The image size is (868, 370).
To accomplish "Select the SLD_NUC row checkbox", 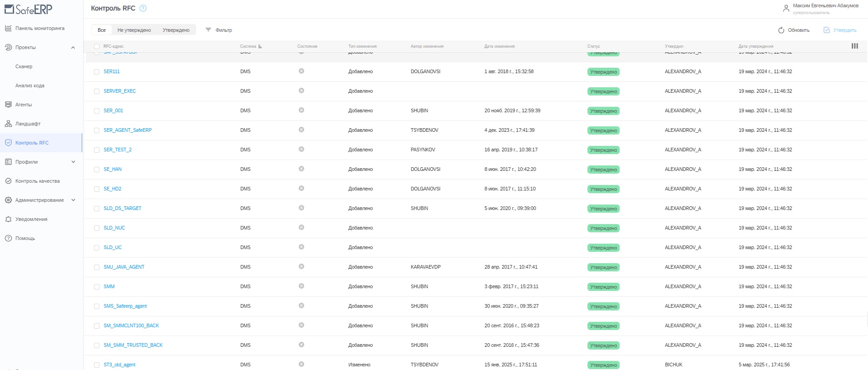I will (x=97, y=228).
